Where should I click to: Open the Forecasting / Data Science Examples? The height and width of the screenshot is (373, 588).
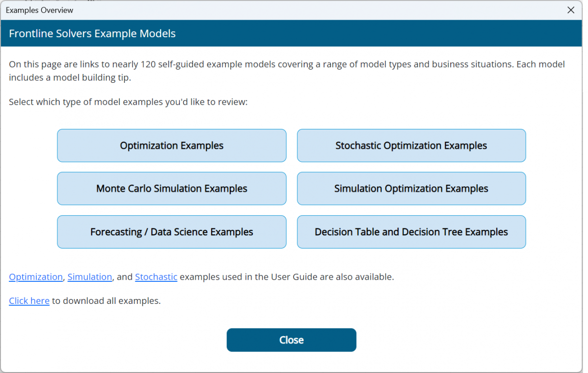point(171,231)
